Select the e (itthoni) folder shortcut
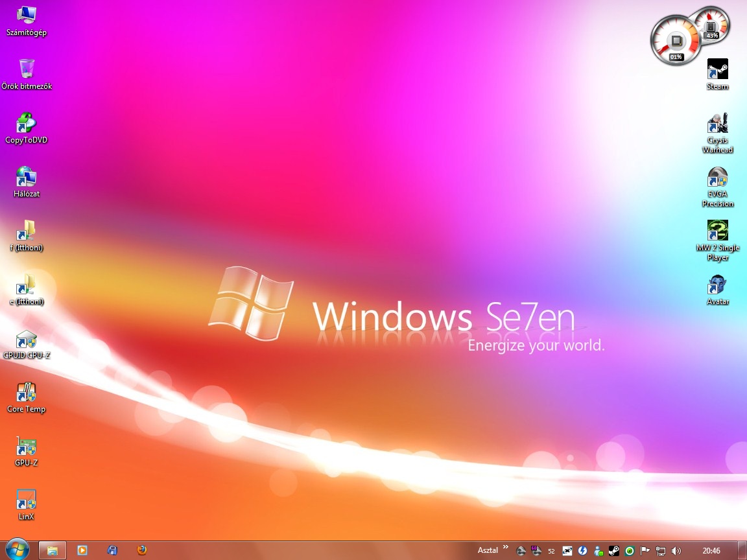This screenshot has height=560, width=747. coord(26,290)
